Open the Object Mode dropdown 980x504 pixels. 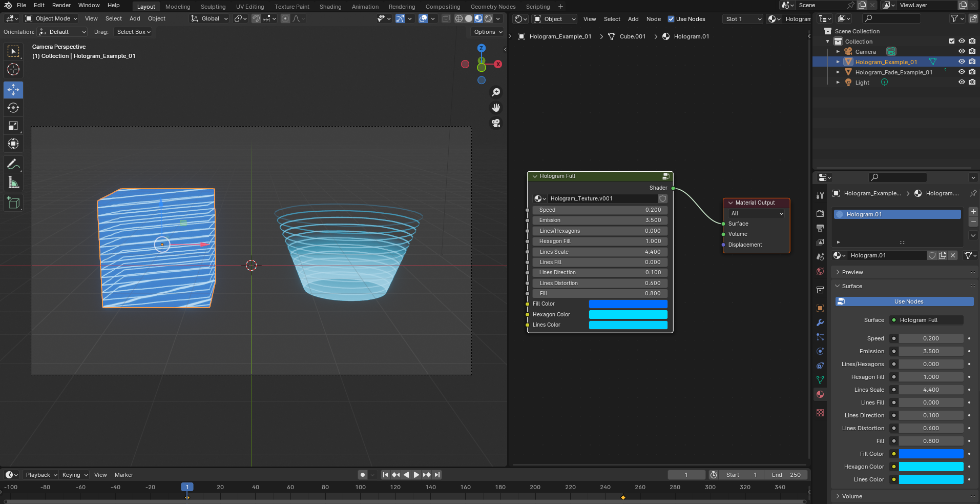[51, 18]
